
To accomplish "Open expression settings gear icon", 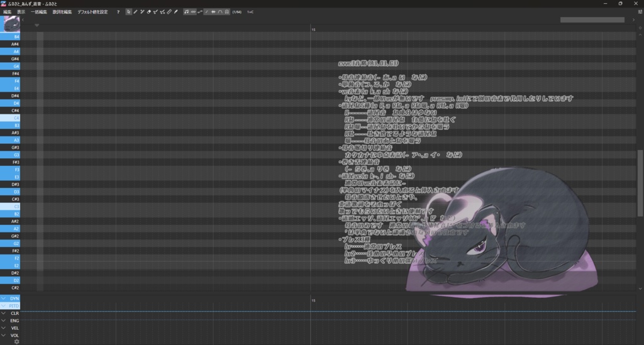I will [x=17, y=342].
